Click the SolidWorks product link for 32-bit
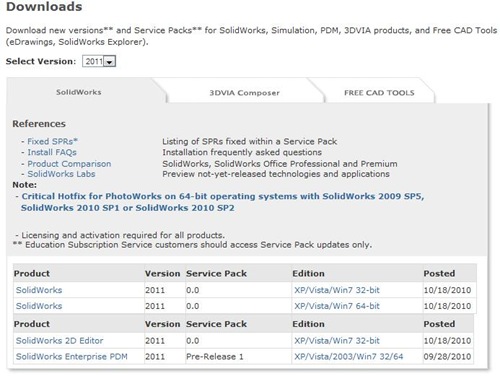Screen dimensions: 500x376 point(39,290)
